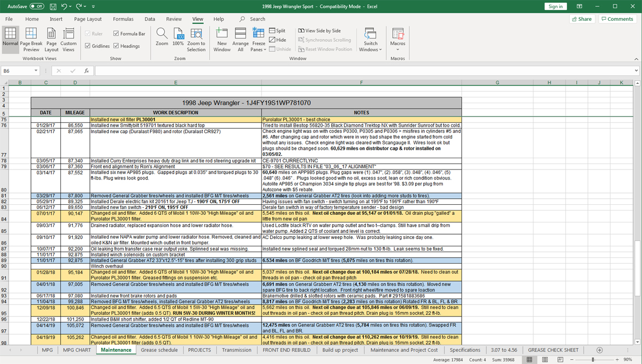Click Zoom to Selection icon

pos(196,34)
